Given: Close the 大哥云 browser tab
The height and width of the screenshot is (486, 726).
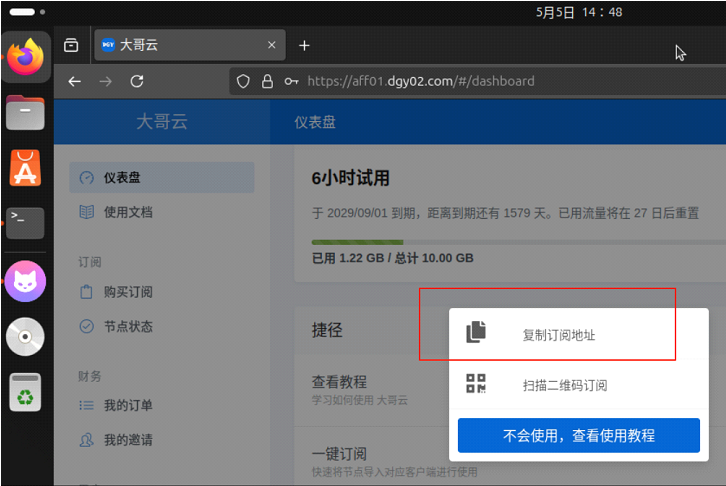Looking at the screenshot, I should click(271, 45).
